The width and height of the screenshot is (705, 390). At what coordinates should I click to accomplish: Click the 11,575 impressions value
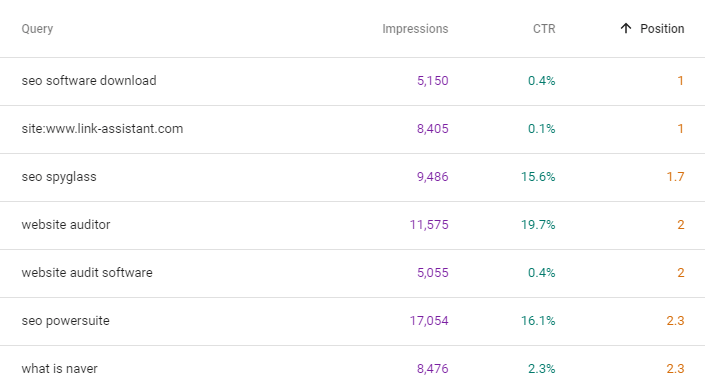click(429, 224)
